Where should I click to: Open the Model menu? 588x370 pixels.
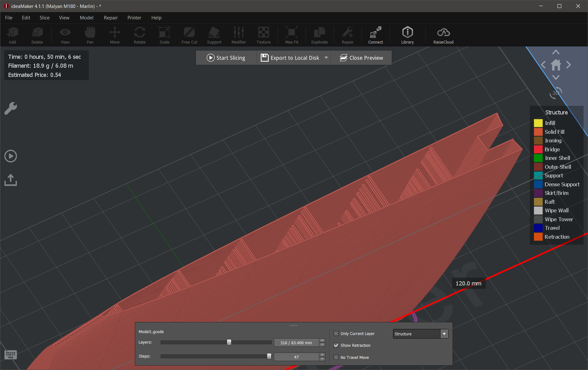coord(86,18)
